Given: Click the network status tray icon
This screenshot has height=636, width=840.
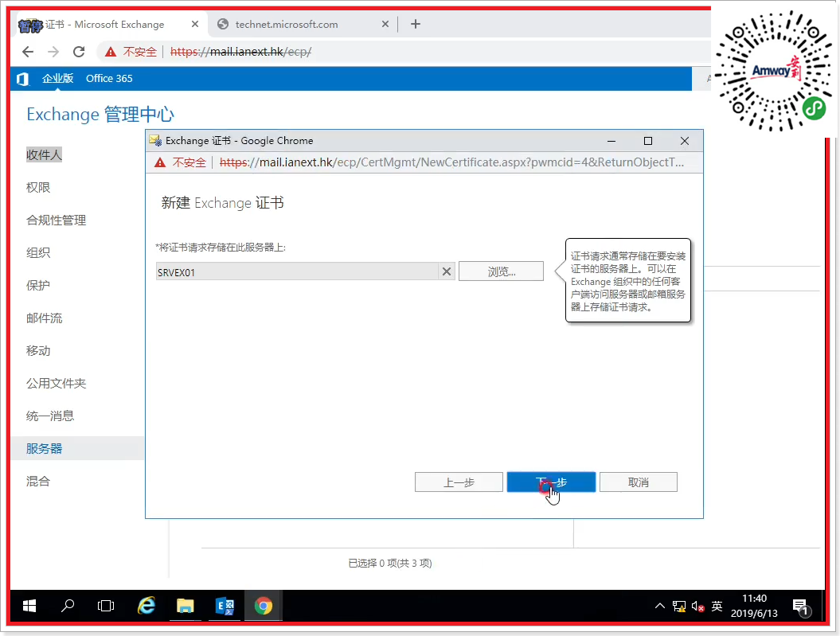Looking at the screenshot, I should 678,606.
